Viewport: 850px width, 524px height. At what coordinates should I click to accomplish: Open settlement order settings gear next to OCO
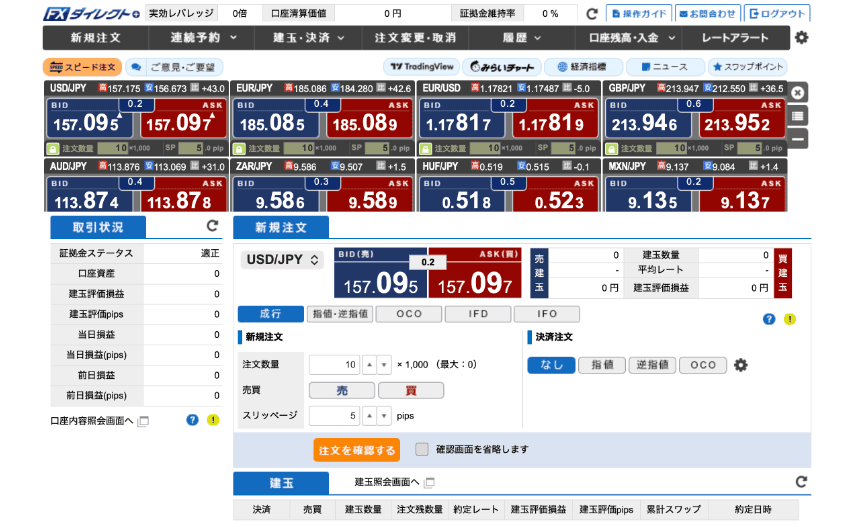coord(740,365)
